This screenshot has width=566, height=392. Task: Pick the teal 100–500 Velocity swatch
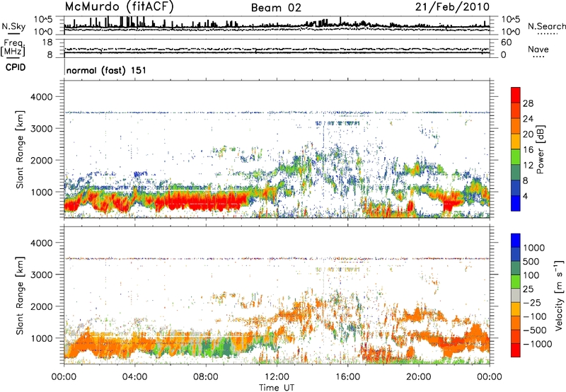point(516,268)
